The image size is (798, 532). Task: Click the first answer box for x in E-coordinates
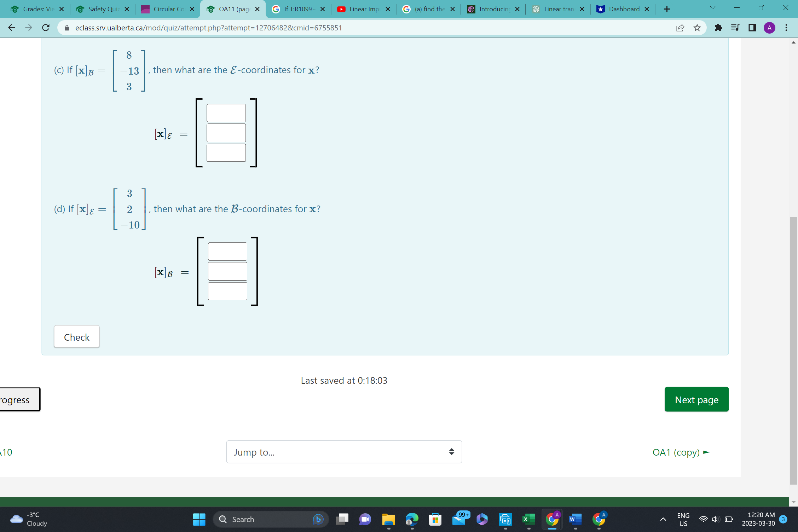(226, 112)
